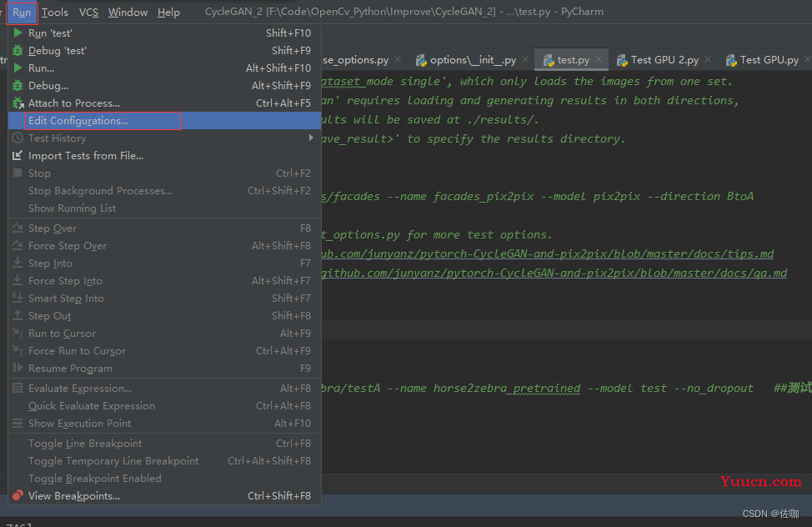Close the test.py editor tab

[599, 60]
